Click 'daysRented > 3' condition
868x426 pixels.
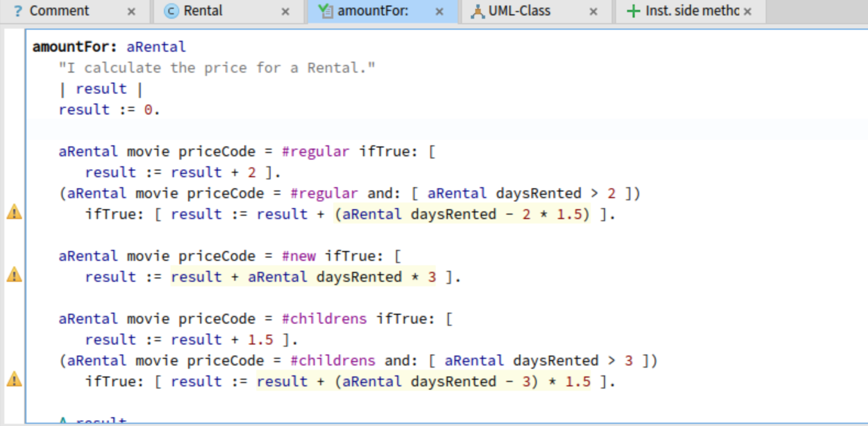[x=573, y=361]
